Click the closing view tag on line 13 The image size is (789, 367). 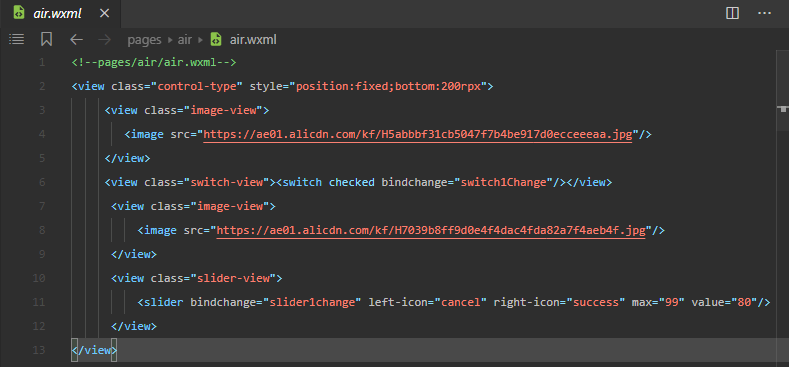(x=94, y=350)
